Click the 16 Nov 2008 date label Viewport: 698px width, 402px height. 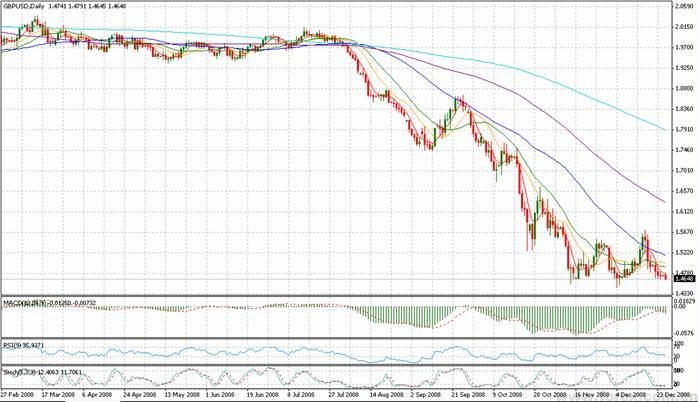[592, 395]
